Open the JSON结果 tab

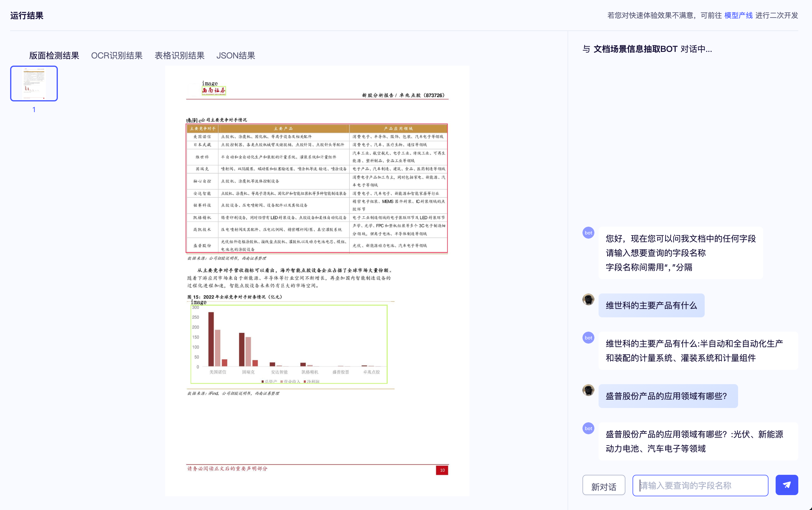coord(235,56)
